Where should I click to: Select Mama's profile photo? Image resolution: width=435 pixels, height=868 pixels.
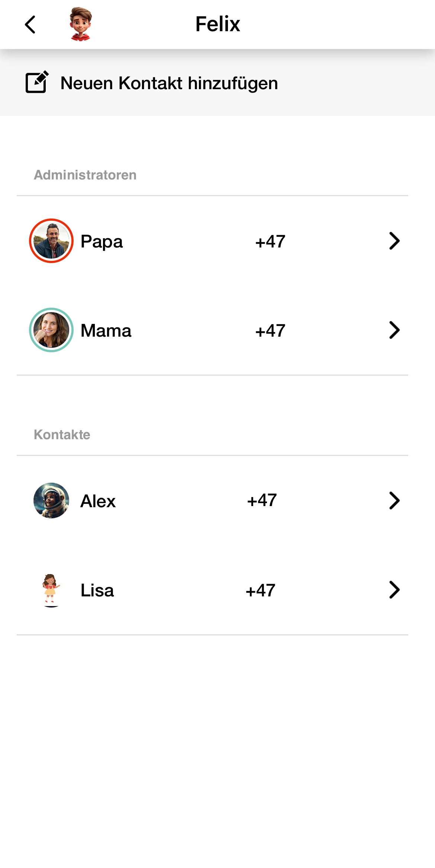51,330
